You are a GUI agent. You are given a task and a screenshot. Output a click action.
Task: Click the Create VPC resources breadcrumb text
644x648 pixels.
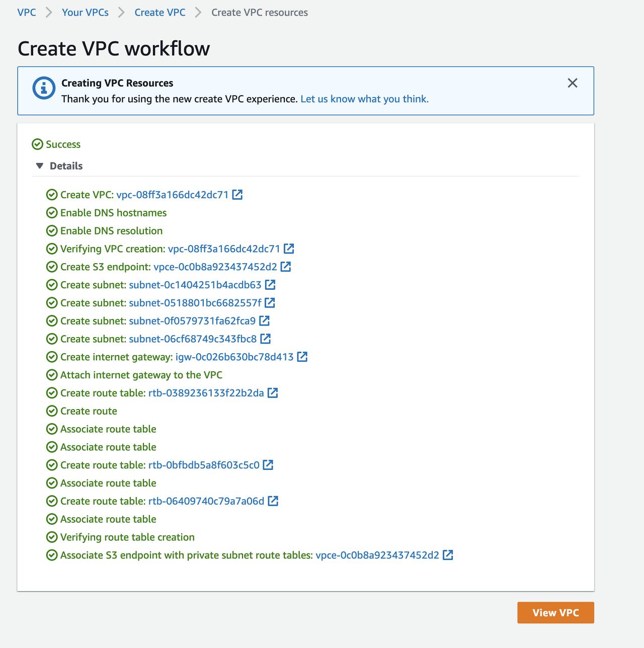click(260, 13)
